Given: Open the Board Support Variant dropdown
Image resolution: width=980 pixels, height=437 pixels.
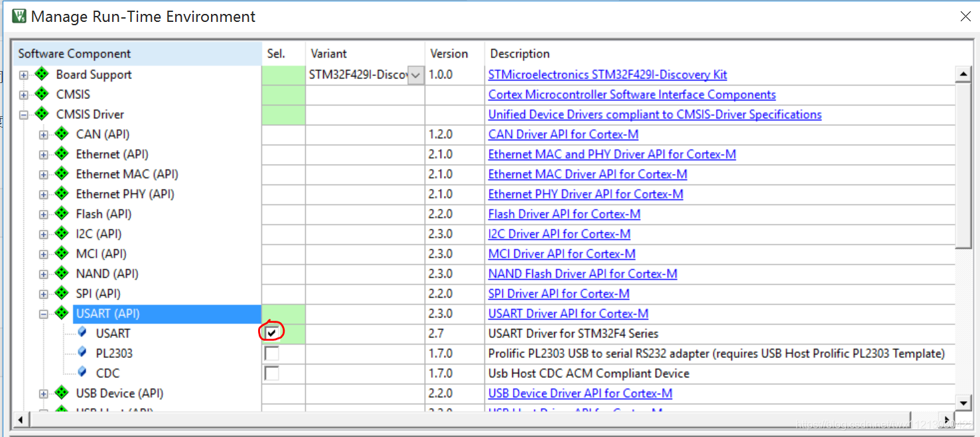Looking at the screenshot, I should tap(415, 74).
